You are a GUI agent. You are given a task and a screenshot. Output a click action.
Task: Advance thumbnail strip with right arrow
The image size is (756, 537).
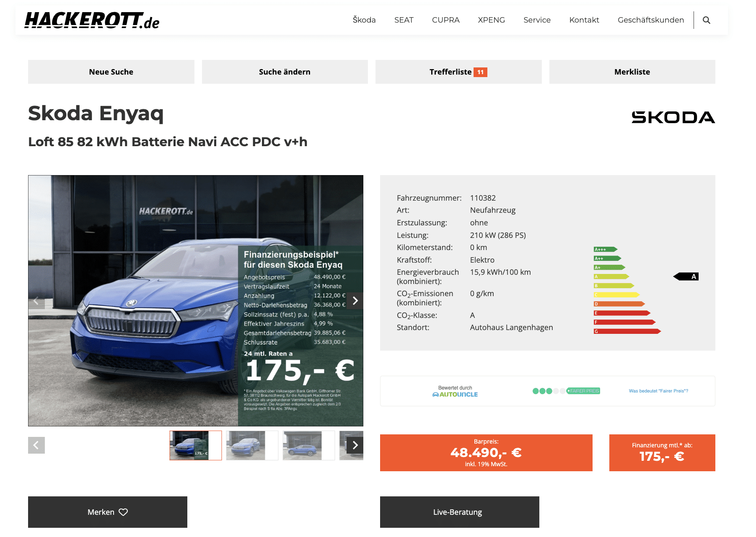click(x=355, y=445)
